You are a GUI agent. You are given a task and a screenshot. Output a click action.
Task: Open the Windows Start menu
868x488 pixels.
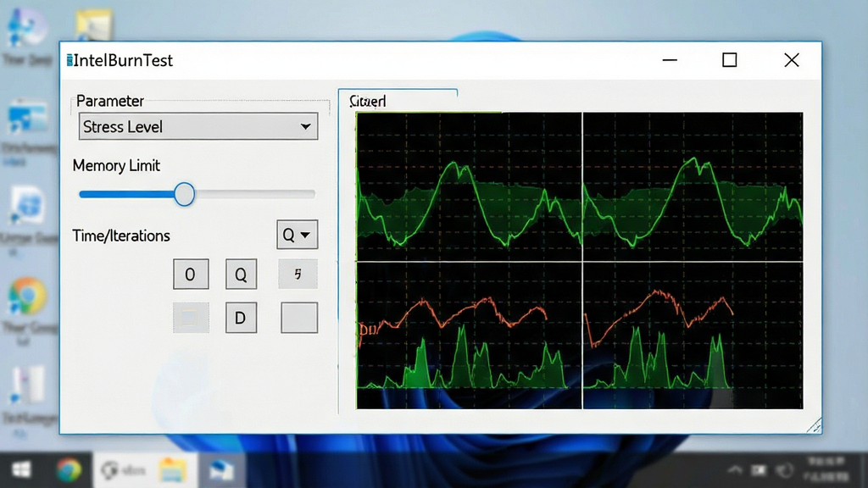pyautogui.click(x=21, y=470)
